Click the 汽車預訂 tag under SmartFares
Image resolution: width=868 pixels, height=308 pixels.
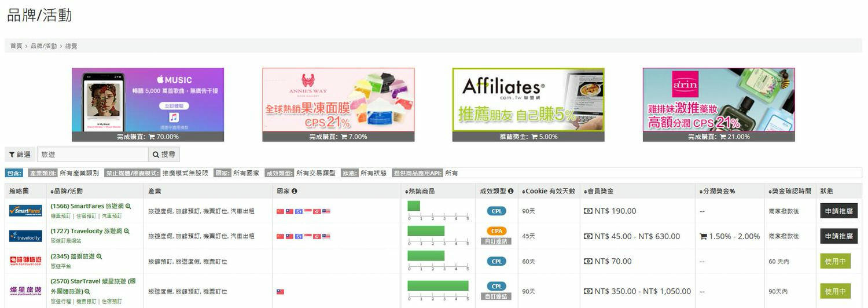click(x=112, y=216)
